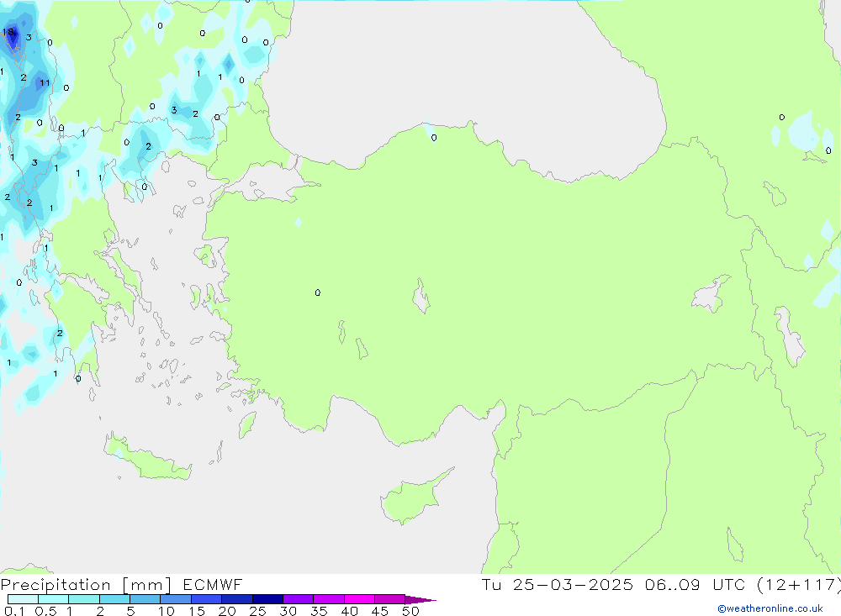This screenshot has height=616, width=841.
Task: Select the "20" legend scale label
Action: pyautogui.click(x=227, y=611)
